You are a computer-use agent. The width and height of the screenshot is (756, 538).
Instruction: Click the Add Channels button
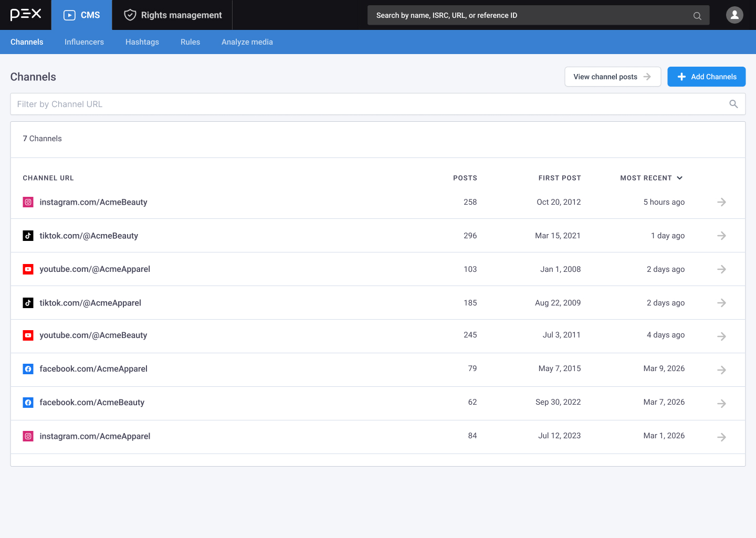coord(706,77)
